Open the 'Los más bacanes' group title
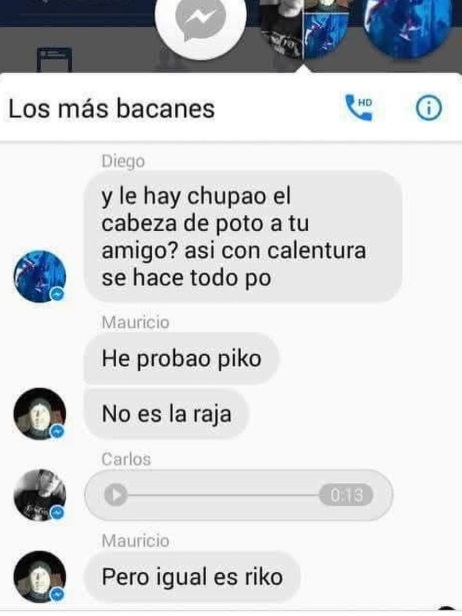The image size is (462, 616). [x=112, y=108]
